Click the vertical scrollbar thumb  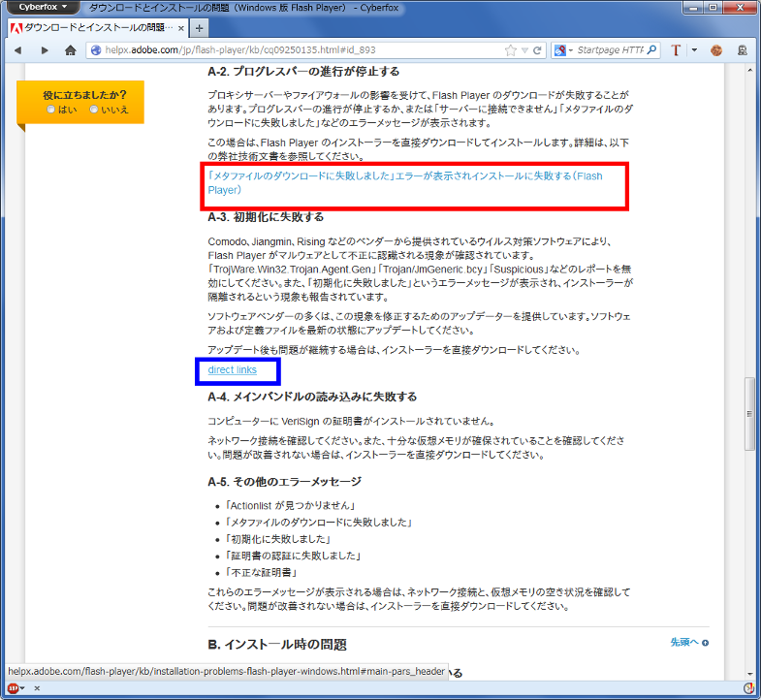(749, 414)
